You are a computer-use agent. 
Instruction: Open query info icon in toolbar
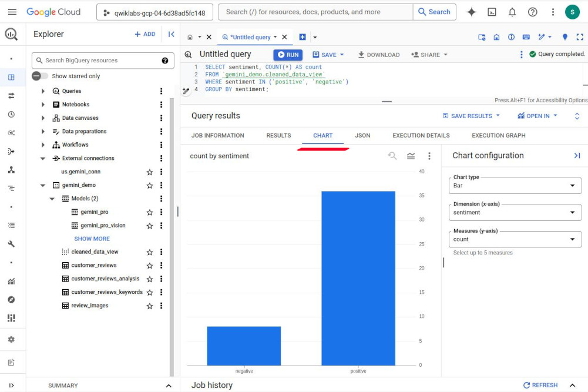[x=511, y=37]
